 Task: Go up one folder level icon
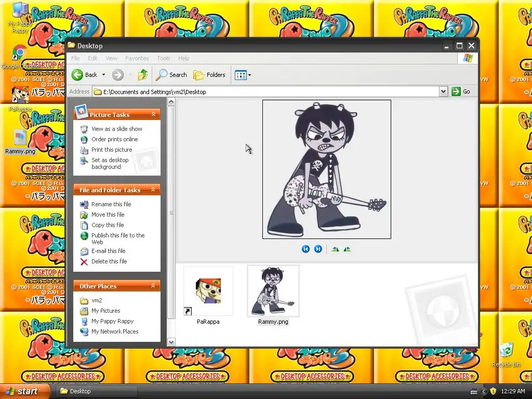143,75
